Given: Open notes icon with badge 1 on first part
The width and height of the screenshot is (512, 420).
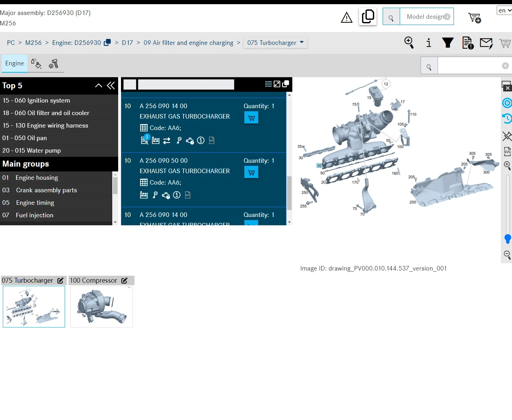Looking at the screenshot, I should point(145,140).
